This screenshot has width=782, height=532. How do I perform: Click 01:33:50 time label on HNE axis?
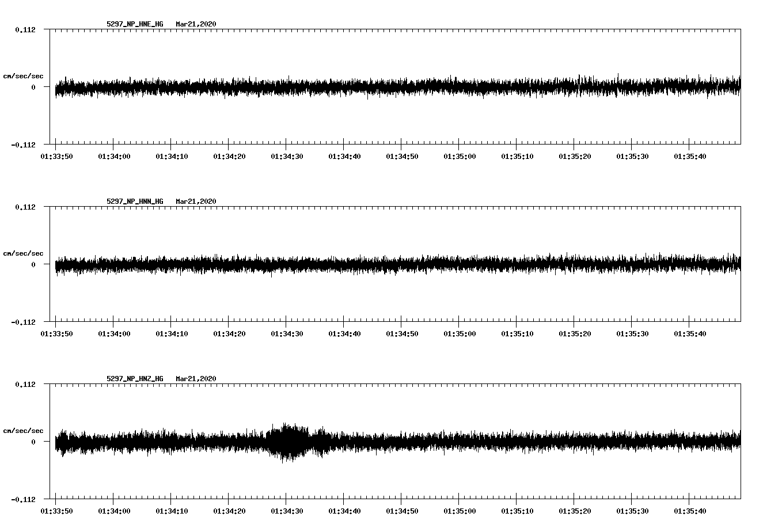click(56, 157)
